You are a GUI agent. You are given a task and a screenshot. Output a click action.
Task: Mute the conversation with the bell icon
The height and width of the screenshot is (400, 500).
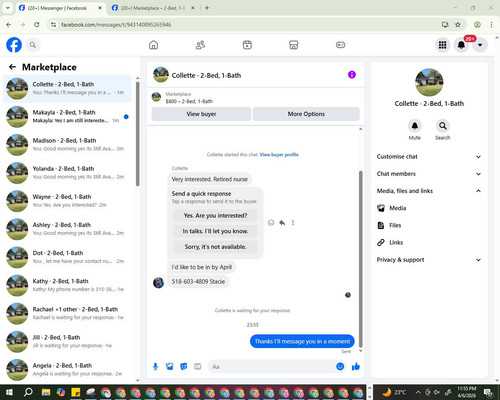tap(415, 126)
